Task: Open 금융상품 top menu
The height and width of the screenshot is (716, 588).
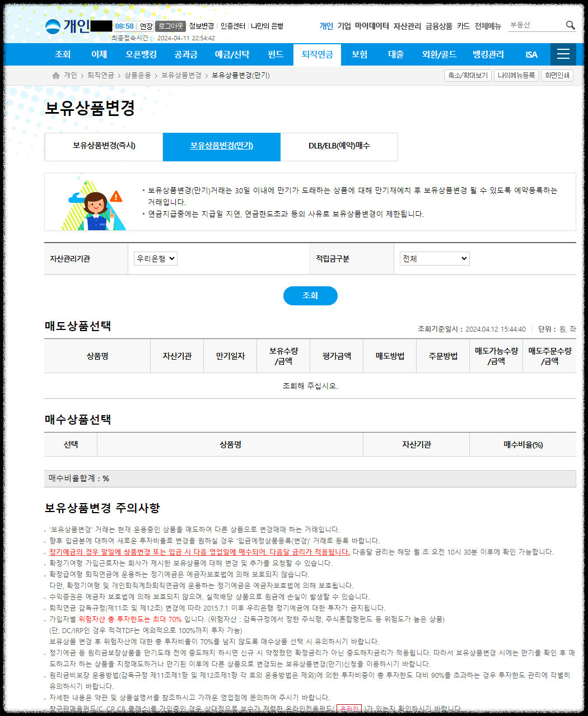Action: [439, 26]
